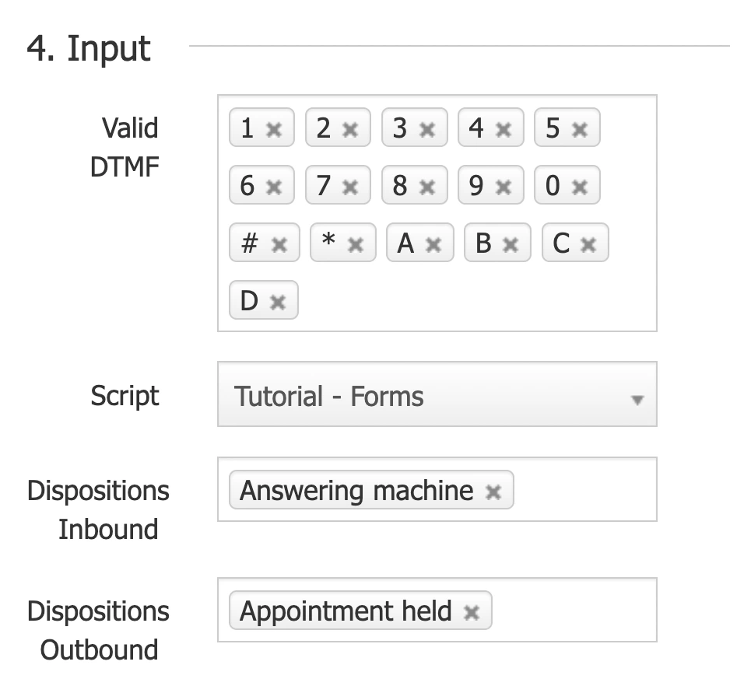Select "Tutorial - Forms" in the Script field
The height and width of the screenshot is (700, 744).
click(x=329, y=396)
